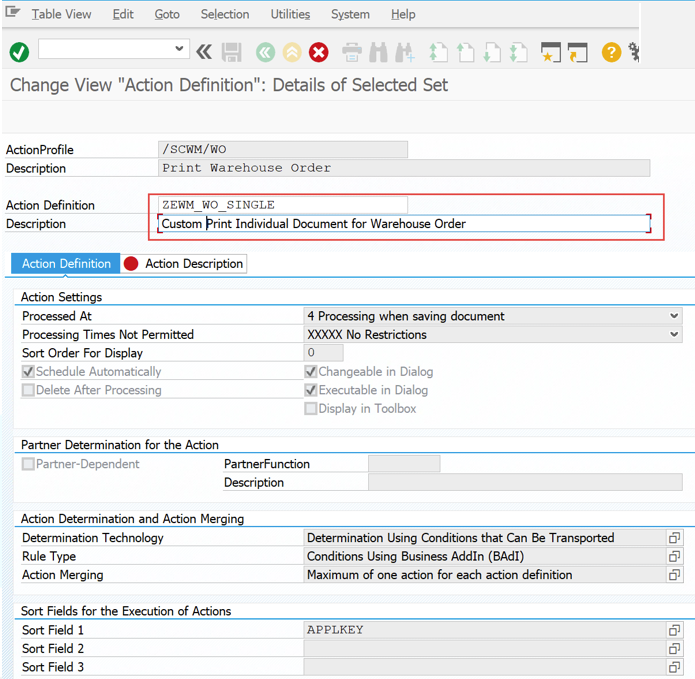Click the Print Warehouse Order description field
695x679 pixels.
pos(404,168)
